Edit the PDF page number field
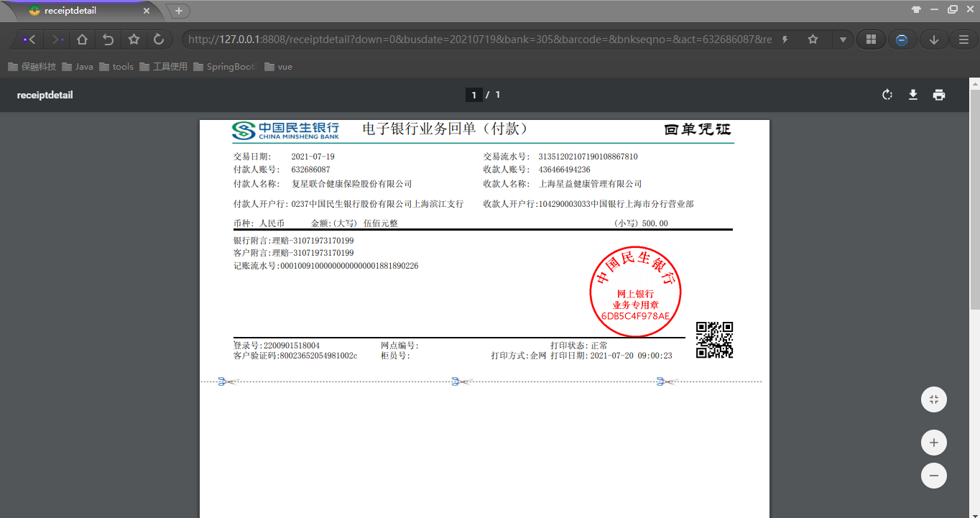 point(473,95)
